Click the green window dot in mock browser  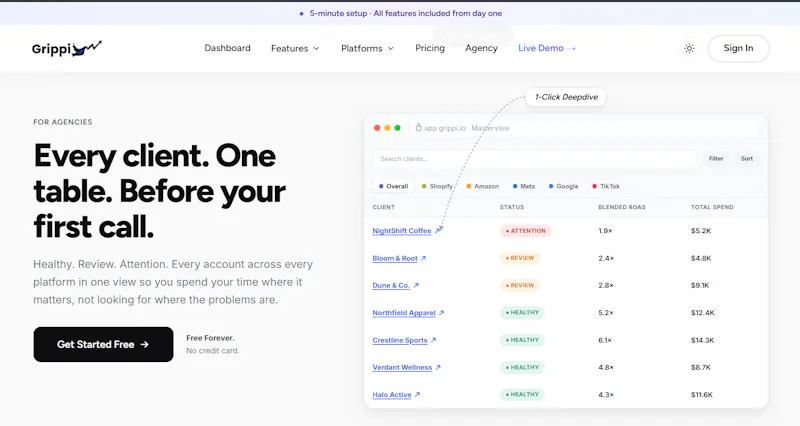397,128
